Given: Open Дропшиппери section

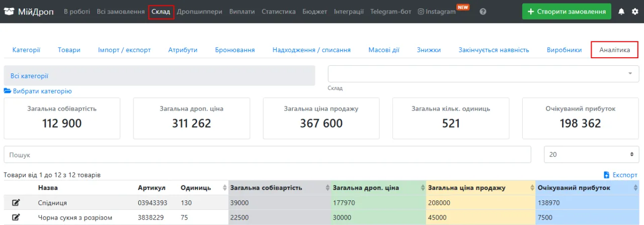Looking at the screenshot, I should pos(199,12).
